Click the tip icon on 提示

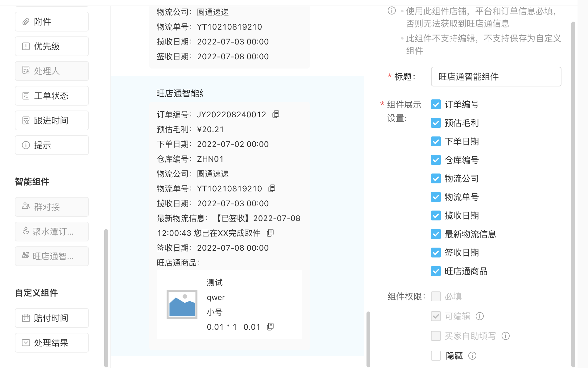click(26, 145)
